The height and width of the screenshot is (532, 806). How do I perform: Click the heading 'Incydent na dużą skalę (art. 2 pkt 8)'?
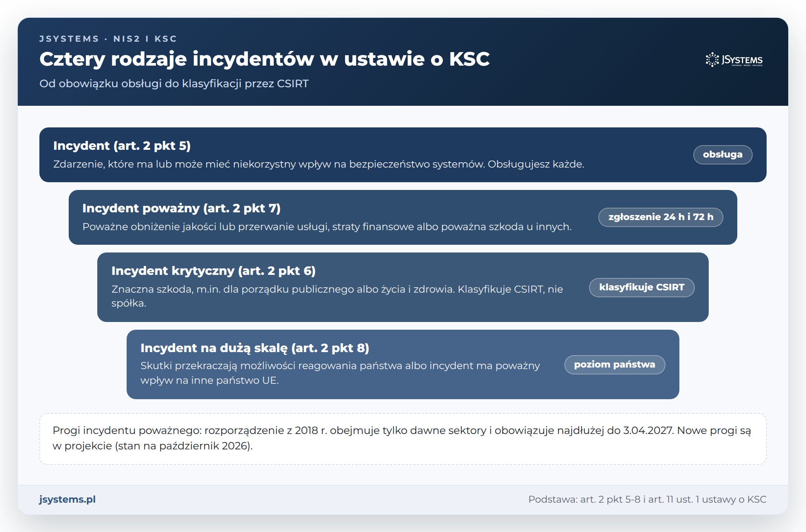point(255,348)
